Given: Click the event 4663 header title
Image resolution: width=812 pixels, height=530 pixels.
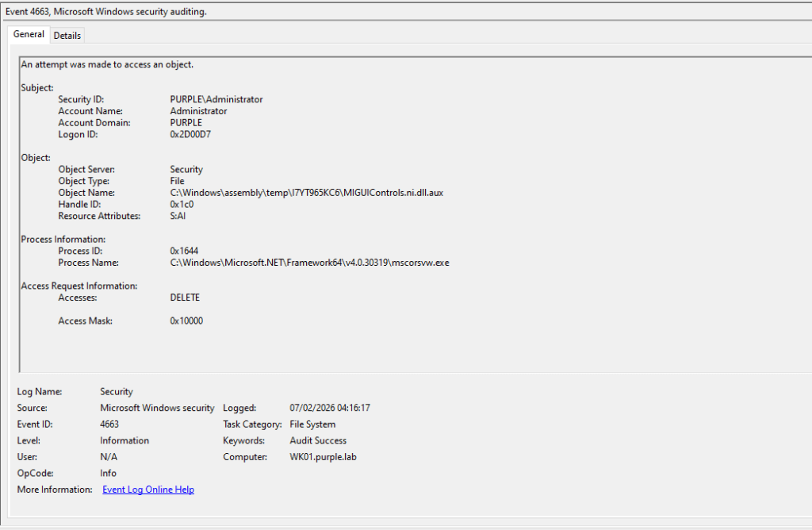Looking at the screenshot, I should click(106, 11).
